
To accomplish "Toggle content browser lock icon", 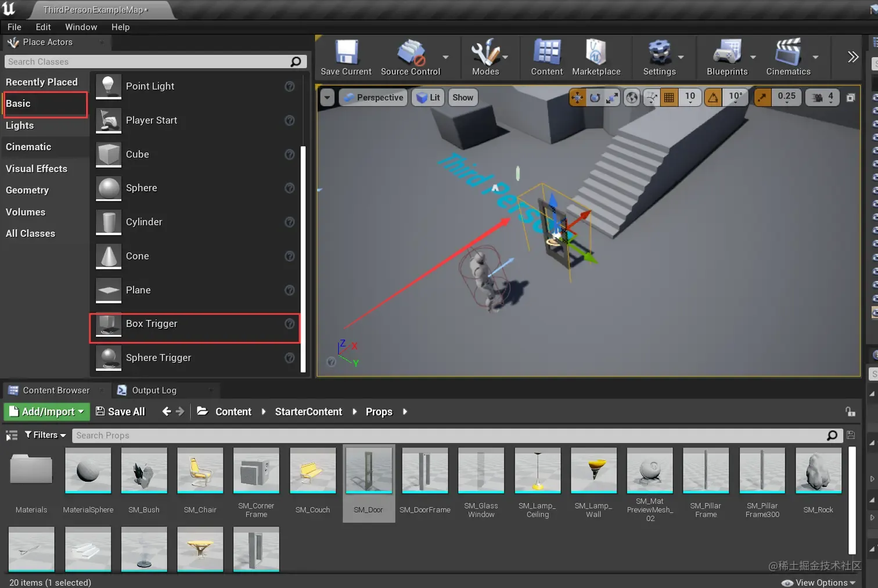I will [x=850, y=412].
